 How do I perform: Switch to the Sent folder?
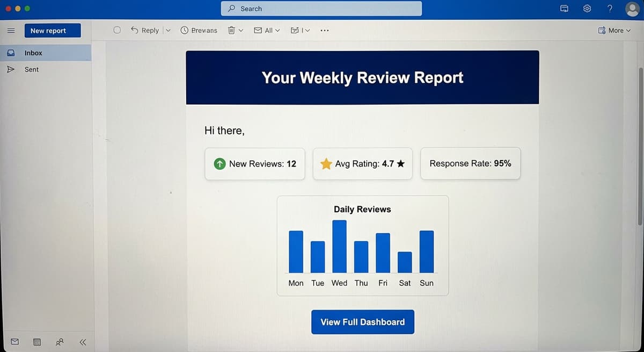click(x=31, y=69)
